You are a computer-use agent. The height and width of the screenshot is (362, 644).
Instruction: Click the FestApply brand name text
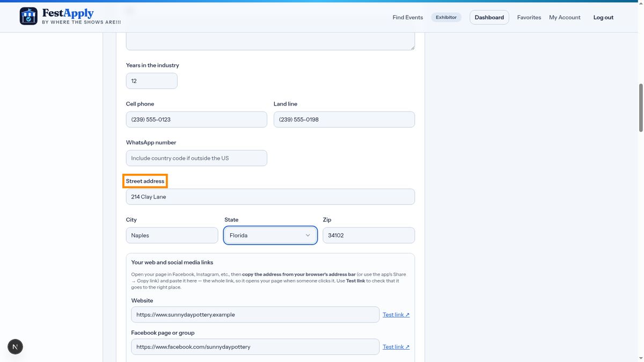(68, 13)
